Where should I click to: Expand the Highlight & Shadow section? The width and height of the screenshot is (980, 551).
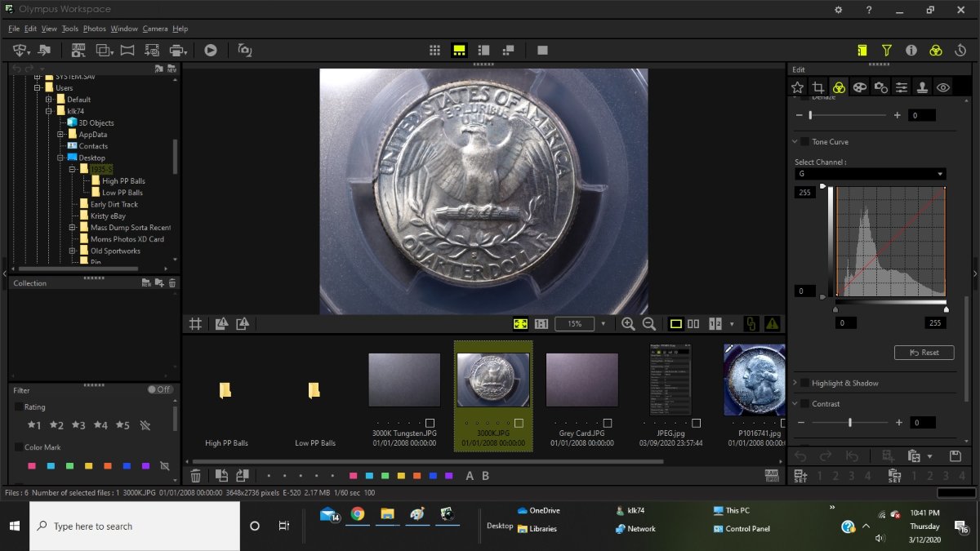(796, 383)
